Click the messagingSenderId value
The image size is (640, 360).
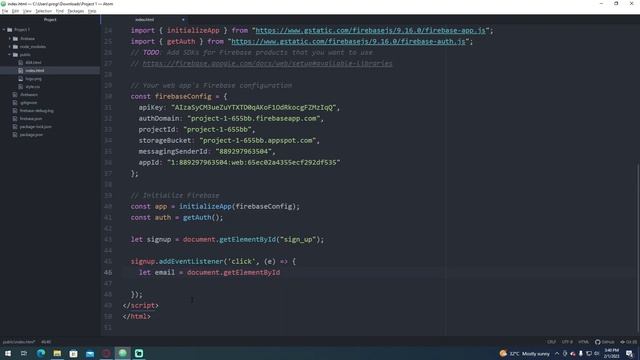244,151
